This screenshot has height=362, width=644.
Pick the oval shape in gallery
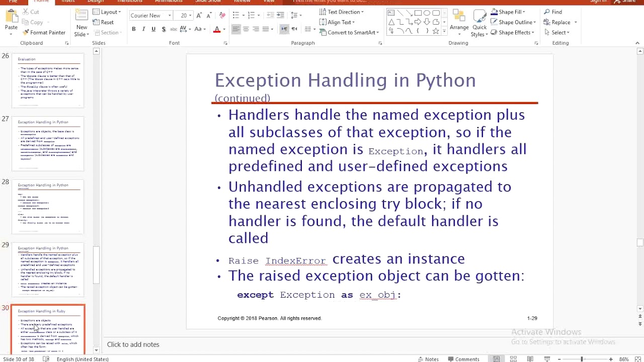point(427,13)
